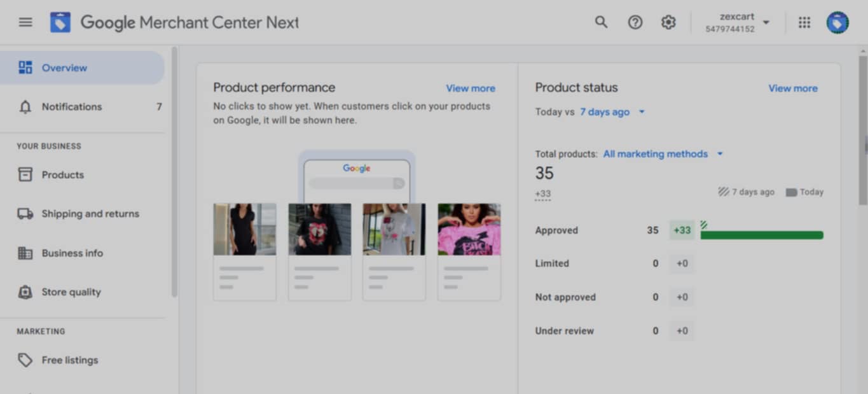Viewport: 868px width, 394px height.
Task: Click the Today legend swatch
Action: (791, 192)
